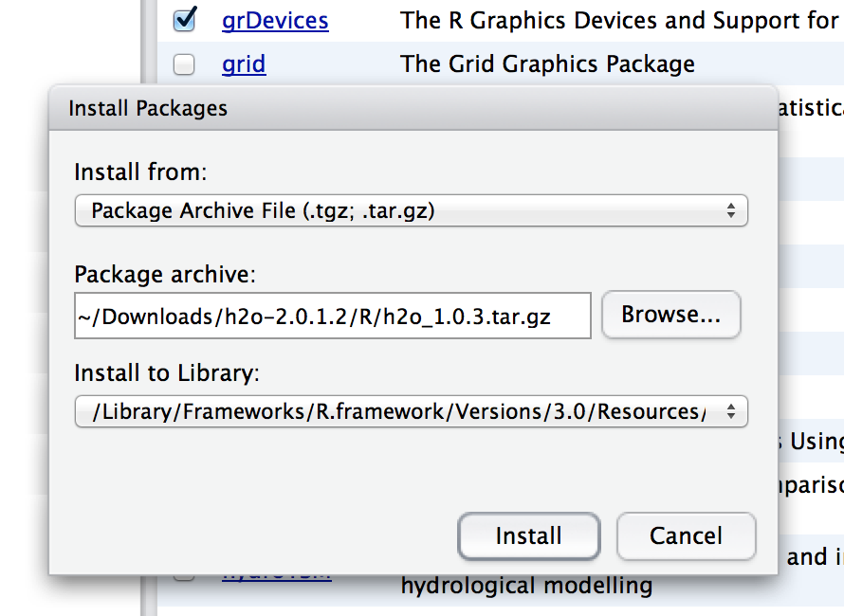Uncheck the grDevices package checkbox

(185, 18)
